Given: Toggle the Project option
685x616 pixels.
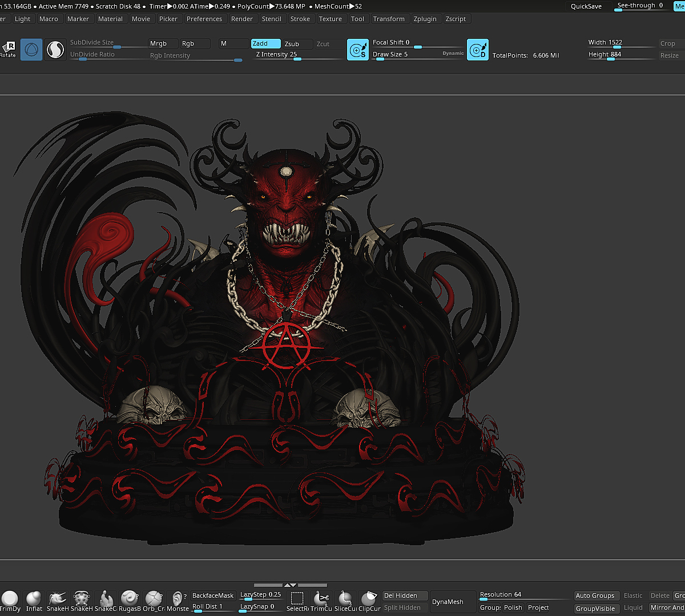Looking at the screenshot, I should 538,607.
